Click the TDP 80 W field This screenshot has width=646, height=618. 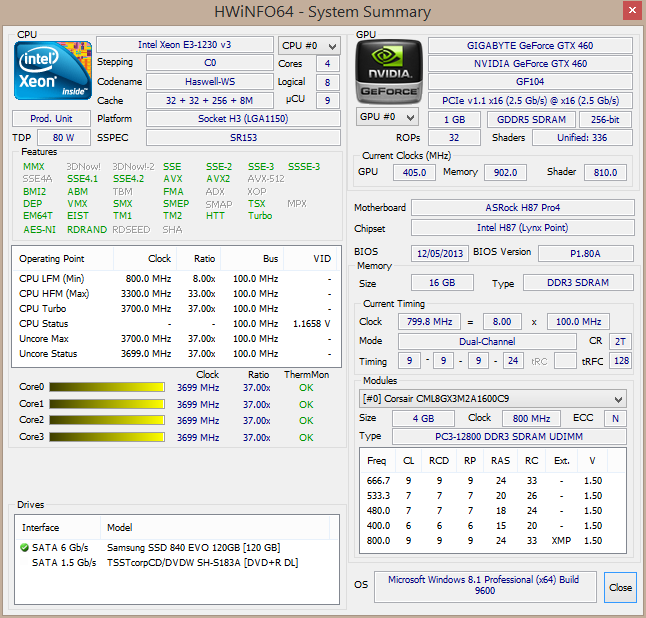[x=64, y=138]
